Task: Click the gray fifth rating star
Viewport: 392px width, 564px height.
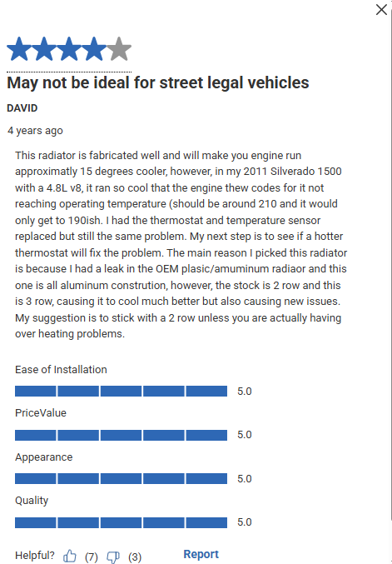Action: pos(119,48)
